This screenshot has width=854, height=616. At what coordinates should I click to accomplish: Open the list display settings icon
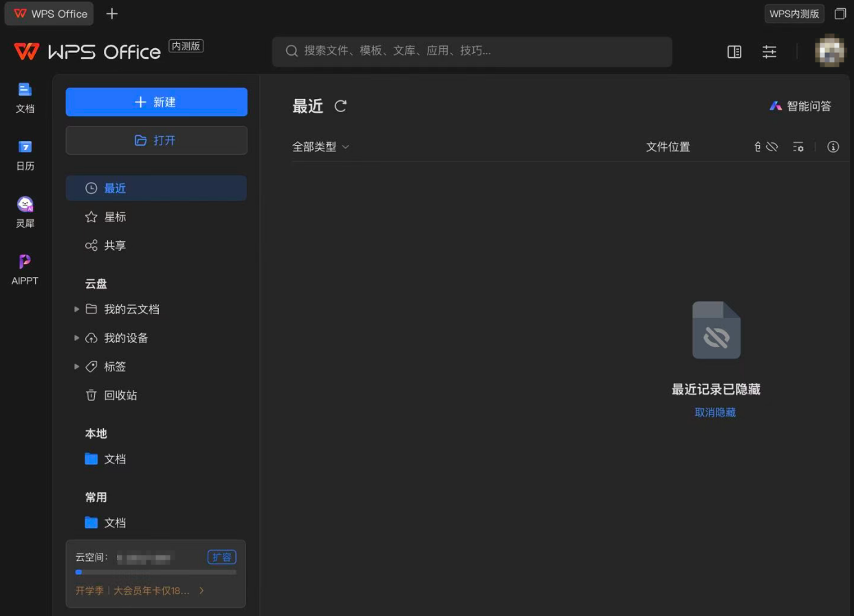(798, 146)
